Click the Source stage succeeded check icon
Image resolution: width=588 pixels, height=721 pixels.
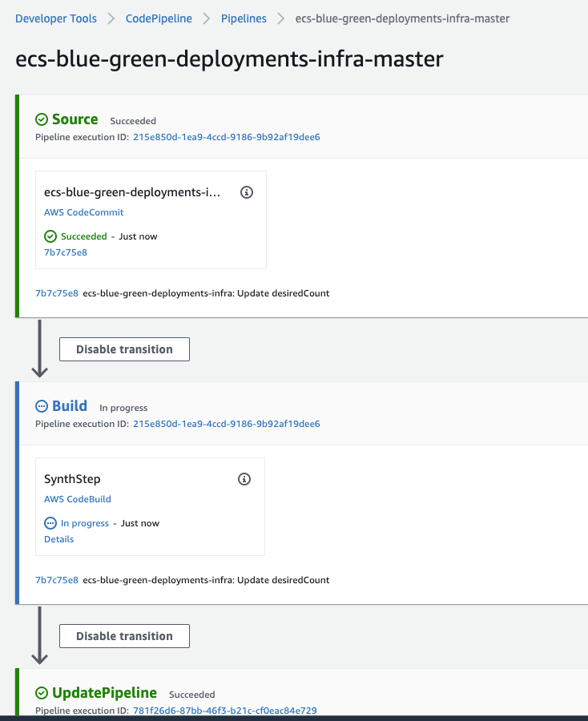click(42, 119)
